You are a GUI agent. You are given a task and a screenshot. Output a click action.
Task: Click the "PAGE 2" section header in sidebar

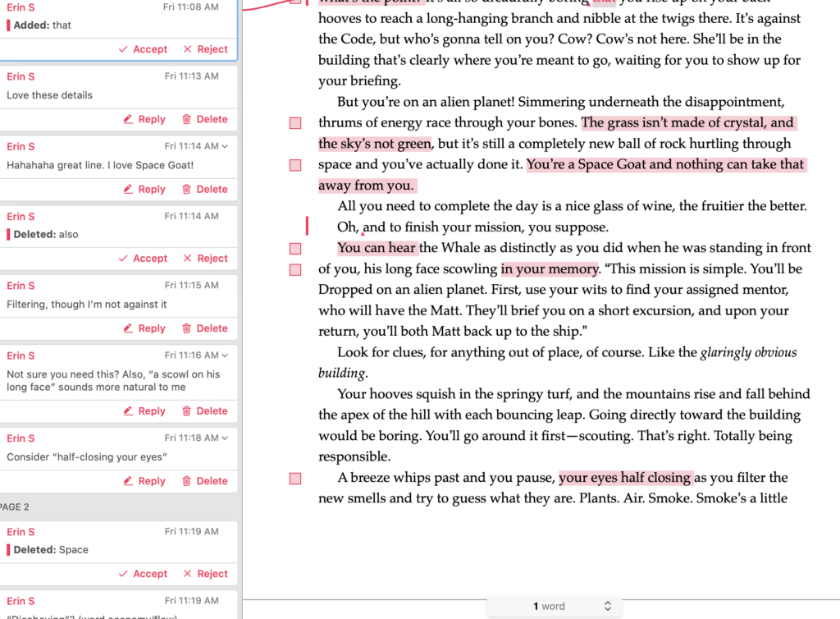click(14, 507)
